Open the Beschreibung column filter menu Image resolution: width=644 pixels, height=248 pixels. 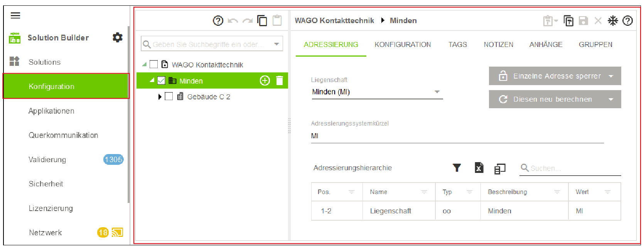click(x=557, y=192)
